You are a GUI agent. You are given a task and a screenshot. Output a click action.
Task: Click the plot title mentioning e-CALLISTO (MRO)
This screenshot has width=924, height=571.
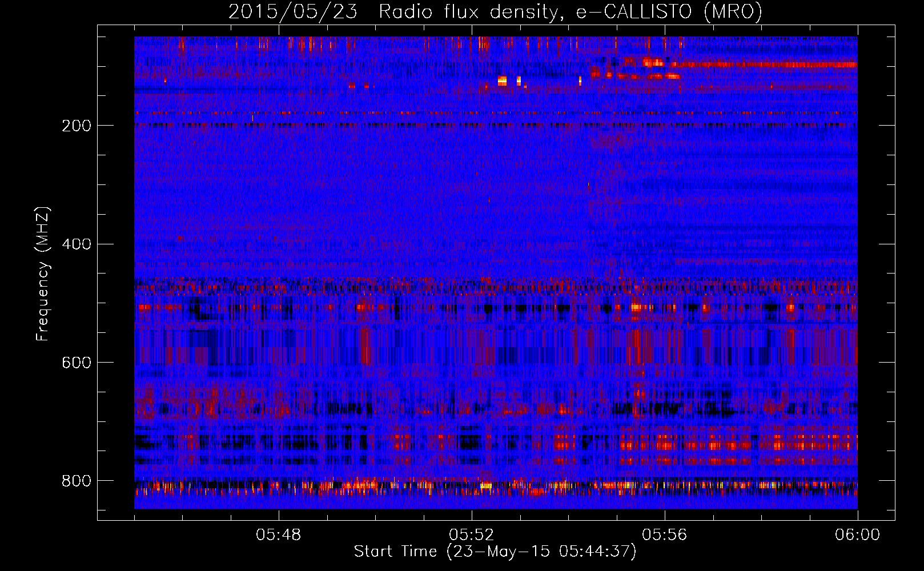pyautogui.click(x=495, y=12)
